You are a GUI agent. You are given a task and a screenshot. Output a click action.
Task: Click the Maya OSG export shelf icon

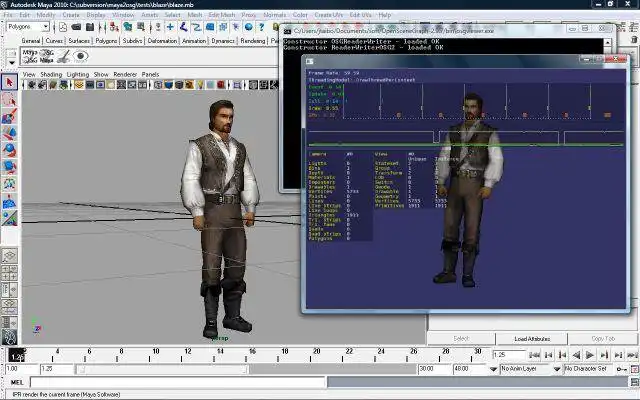point(30,56)
